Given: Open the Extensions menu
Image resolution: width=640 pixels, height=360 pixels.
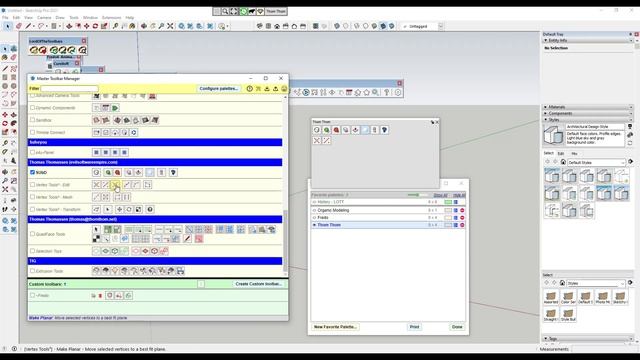Looking at the screenshot, I should 111,18.
